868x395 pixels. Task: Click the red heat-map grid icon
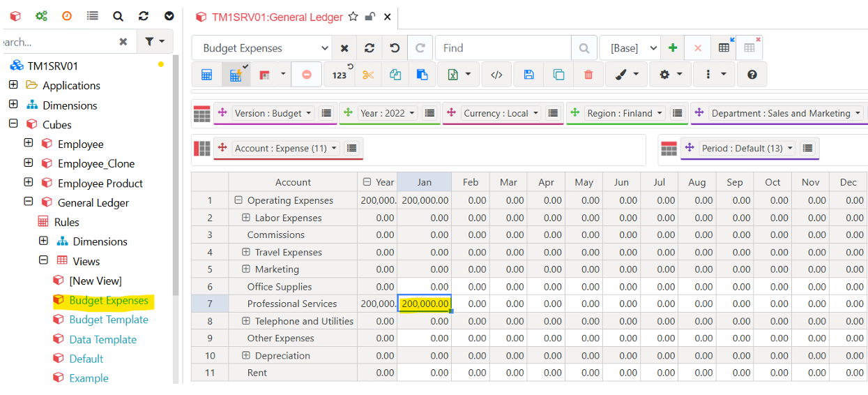264,75
